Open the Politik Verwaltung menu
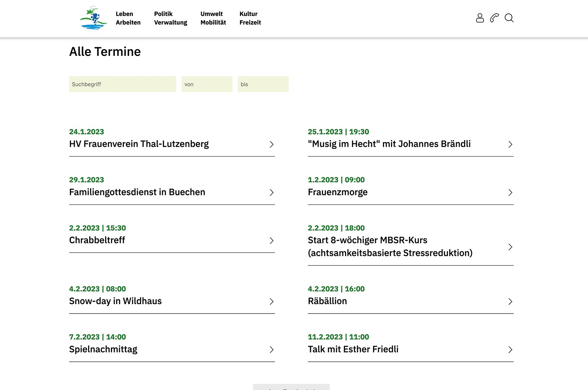The image size is (588, 390). (171, 18)
